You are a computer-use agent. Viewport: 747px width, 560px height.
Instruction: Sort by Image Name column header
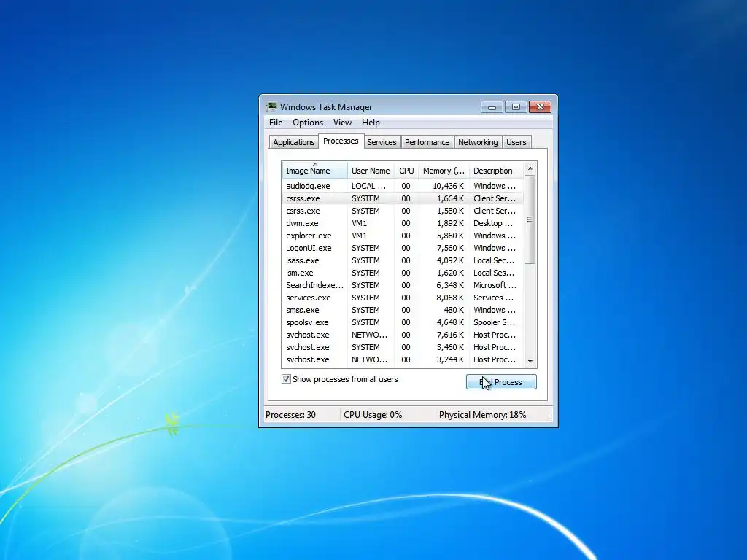[314, 171]
